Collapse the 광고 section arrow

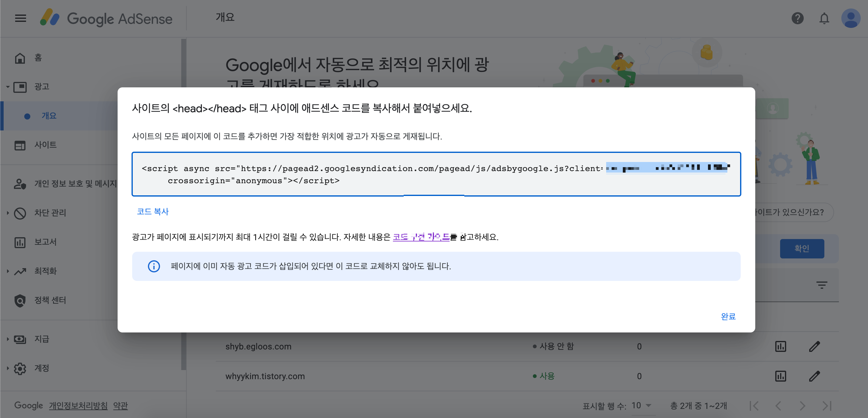coord(8,87)
